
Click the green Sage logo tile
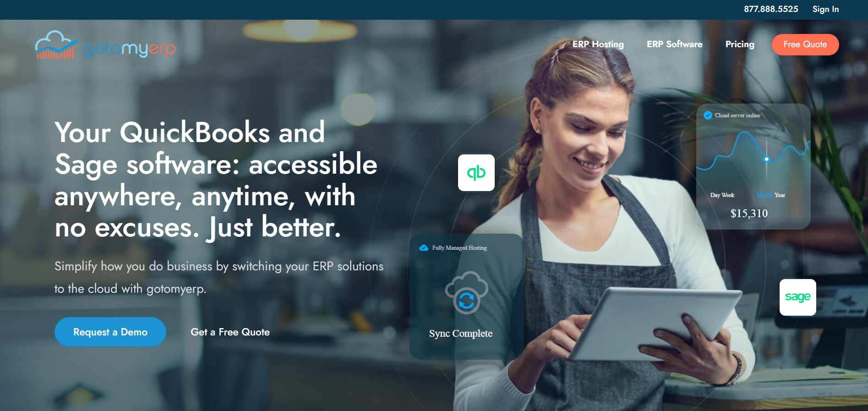tap(797, 297)
